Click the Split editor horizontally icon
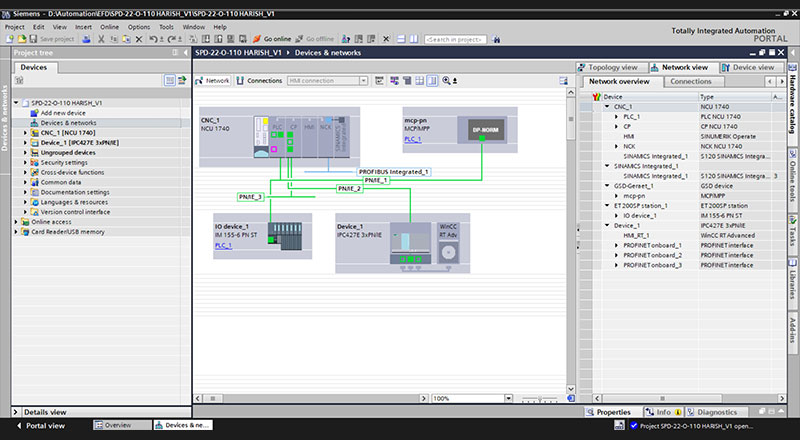 pyautogui.click(x=401, y=39)
